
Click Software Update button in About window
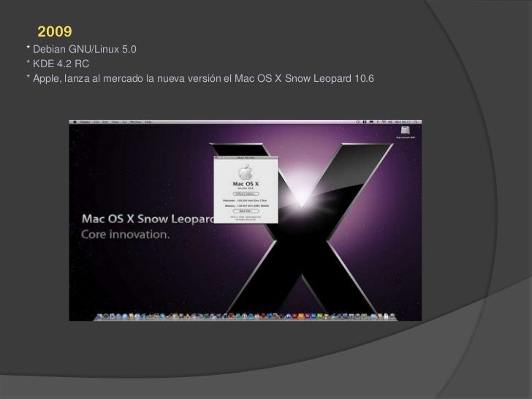(x=246, y=194)
